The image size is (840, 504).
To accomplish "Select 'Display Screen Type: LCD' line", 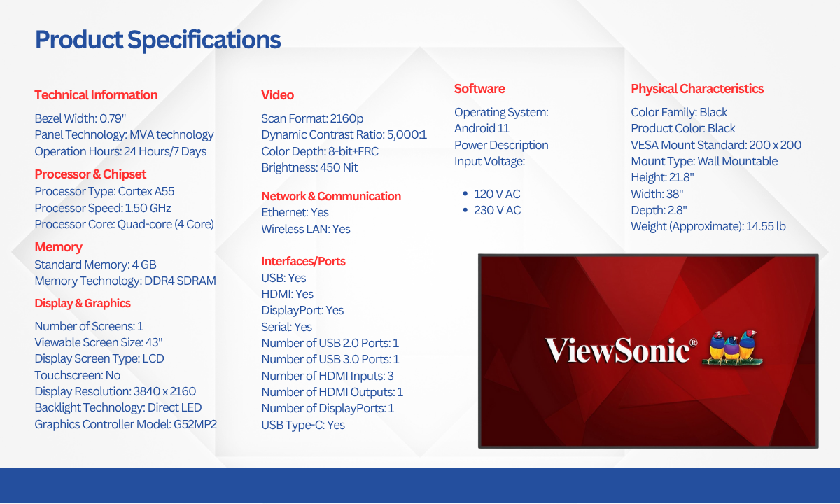I will point(99,358).
